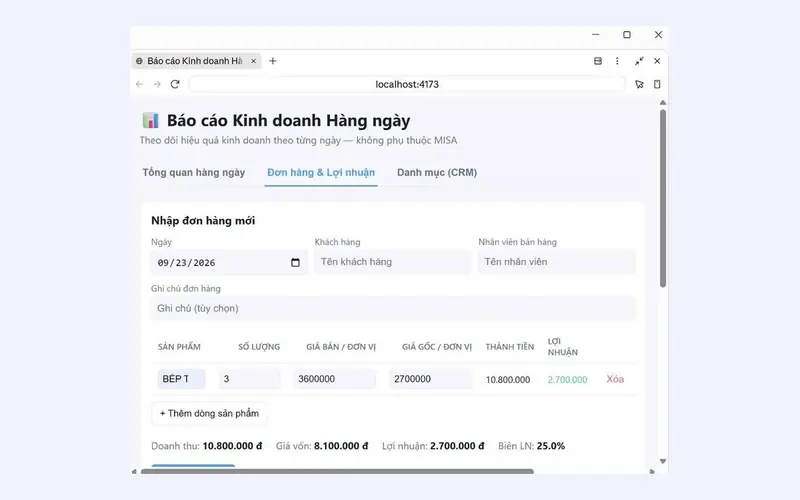Click the Nhập đơn hàng mới heading
Screen dimensions: 800x500
coord(203,221)
